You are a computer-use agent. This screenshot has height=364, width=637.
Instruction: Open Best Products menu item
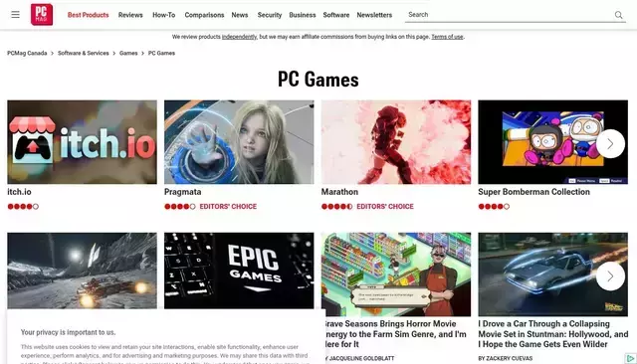(x=89, y=15)
